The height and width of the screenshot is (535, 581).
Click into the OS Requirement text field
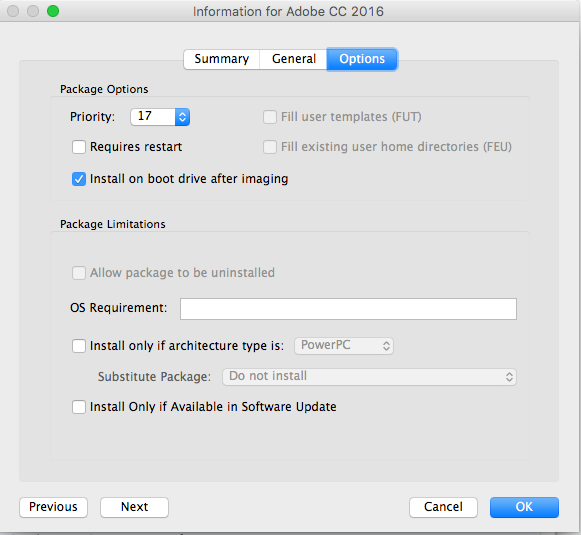point(348,309)
